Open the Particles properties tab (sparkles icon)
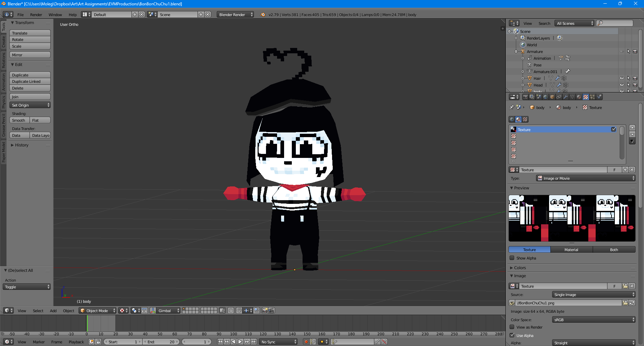Screen dimensions: 644x346 (592, 97)
